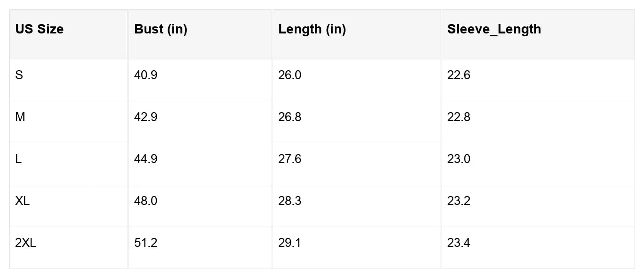This screenshot has height=278, width=644.
Task: Select bust measurement 44.9
Action: (145, 159)
